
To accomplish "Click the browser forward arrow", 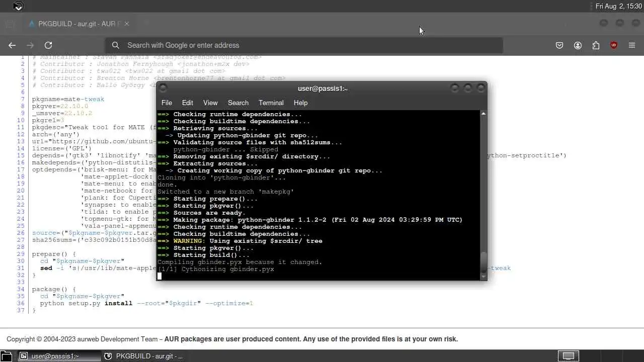I will (30, 45).
